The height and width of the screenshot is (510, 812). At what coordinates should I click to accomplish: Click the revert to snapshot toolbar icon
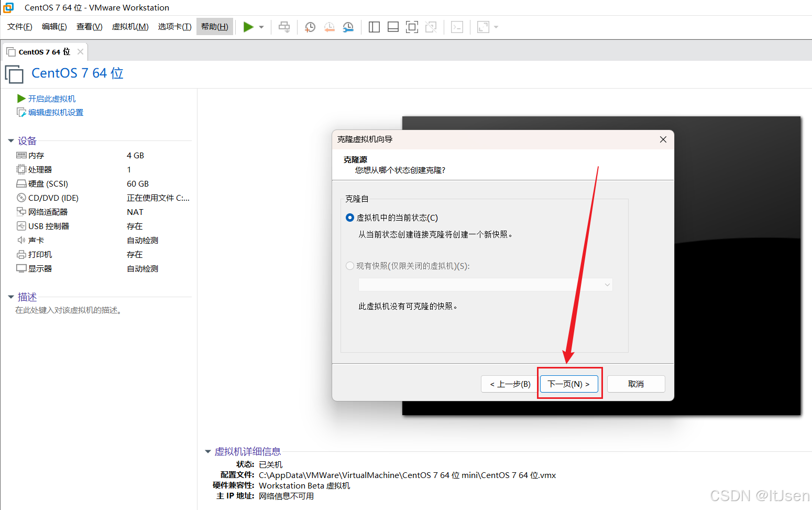click(x=329, y=27)
